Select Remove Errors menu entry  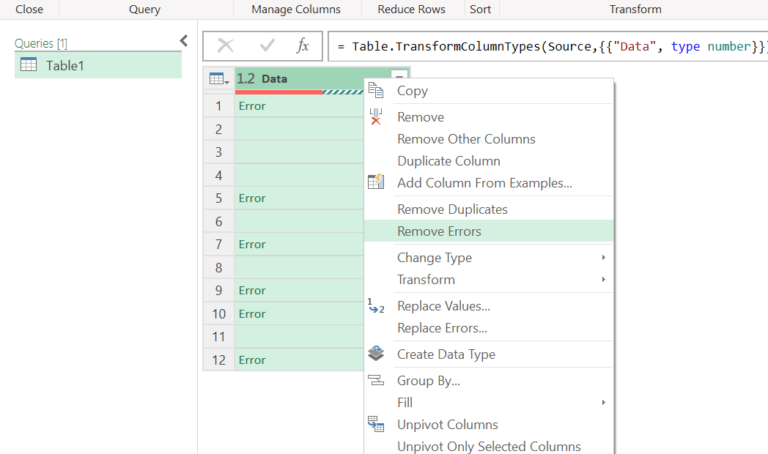489,231
